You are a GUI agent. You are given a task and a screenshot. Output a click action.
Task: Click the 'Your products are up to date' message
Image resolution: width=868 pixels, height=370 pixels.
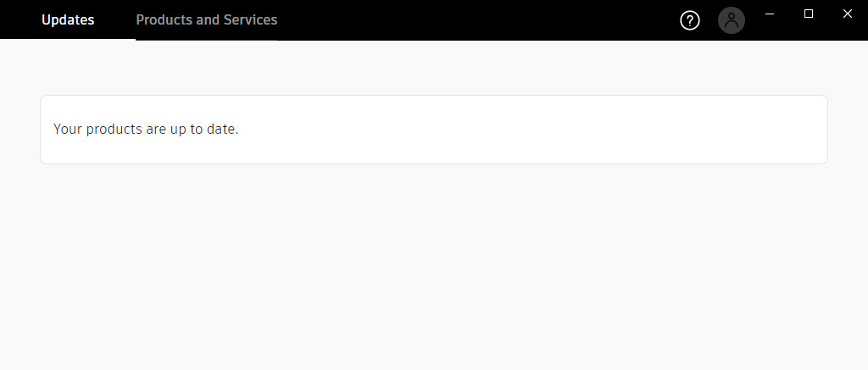(x=146, y=130)
